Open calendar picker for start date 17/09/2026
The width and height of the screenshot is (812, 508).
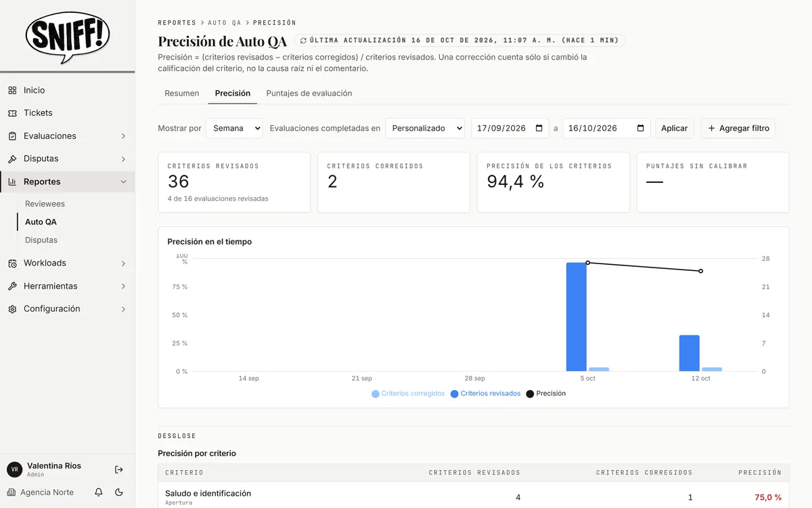point(539,128)
